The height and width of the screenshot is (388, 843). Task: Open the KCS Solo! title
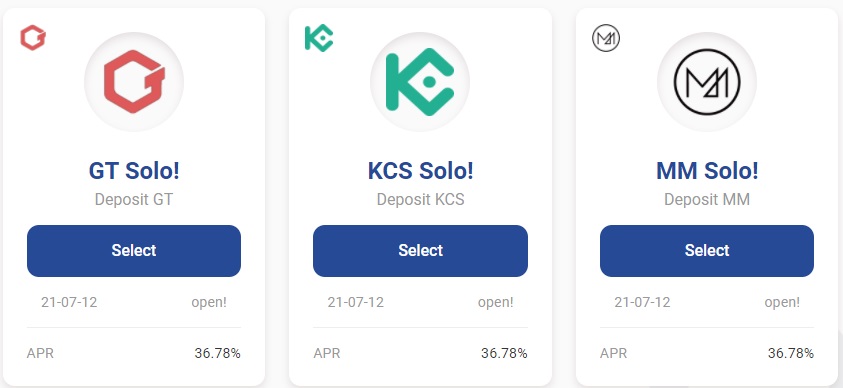click(420, 171)
